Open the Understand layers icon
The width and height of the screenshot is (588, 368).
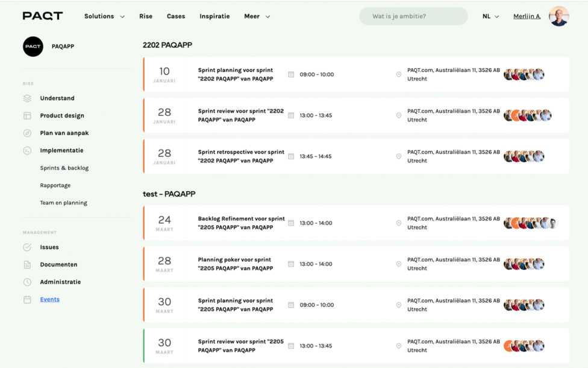27,98
